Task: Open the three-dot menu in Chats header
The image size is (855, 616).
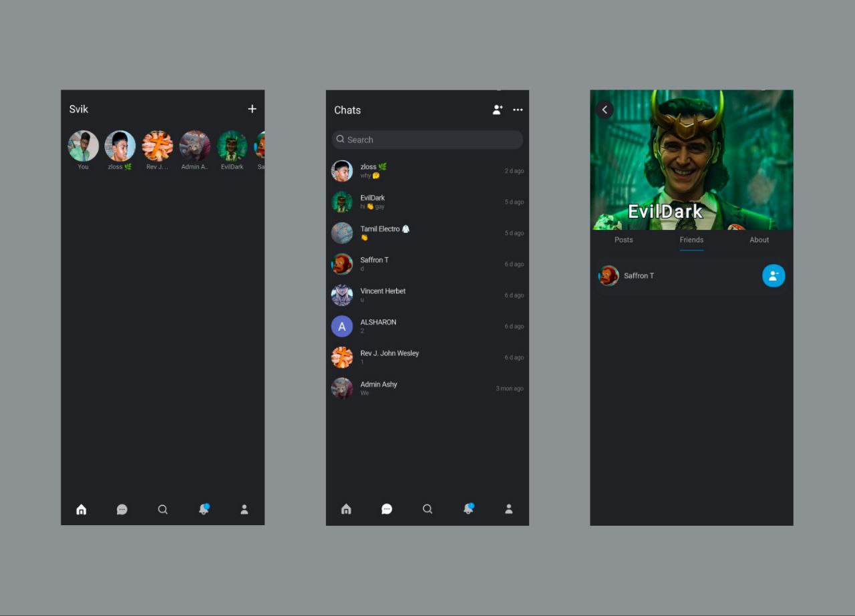Action: (518, 110)
